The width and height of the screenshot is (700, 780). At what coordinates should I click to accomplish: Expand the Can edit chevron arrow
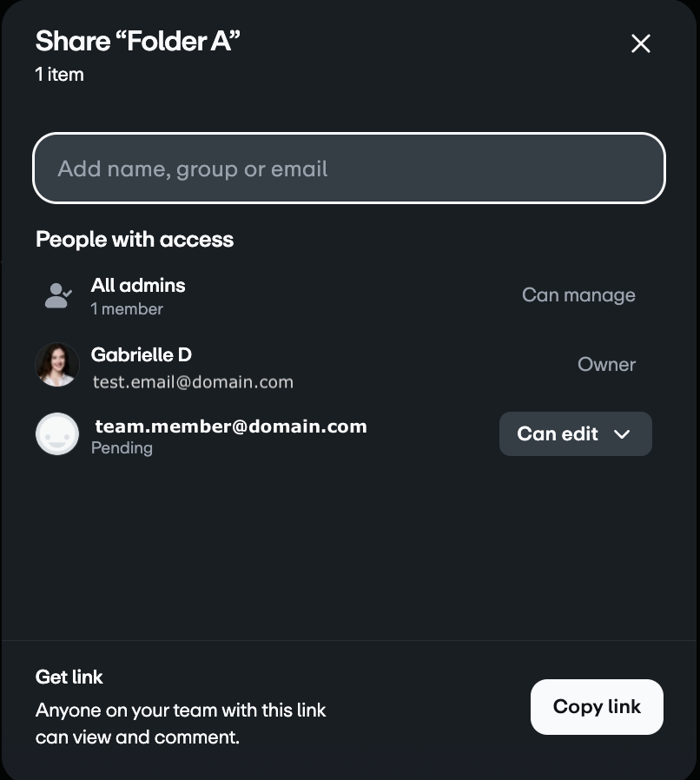622,434
